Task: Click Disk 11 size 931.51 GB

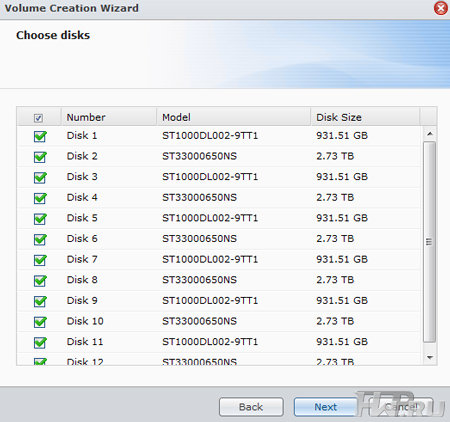Action: pos(342,342)
